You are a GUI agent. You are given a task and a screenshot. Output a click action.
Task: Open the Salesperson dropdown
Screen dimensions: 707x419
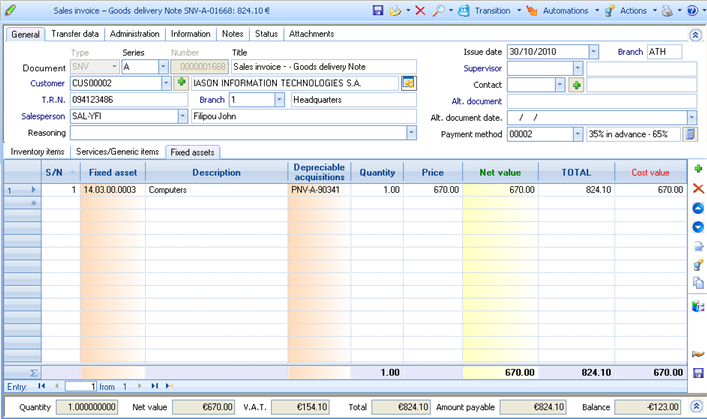point(183,116)
